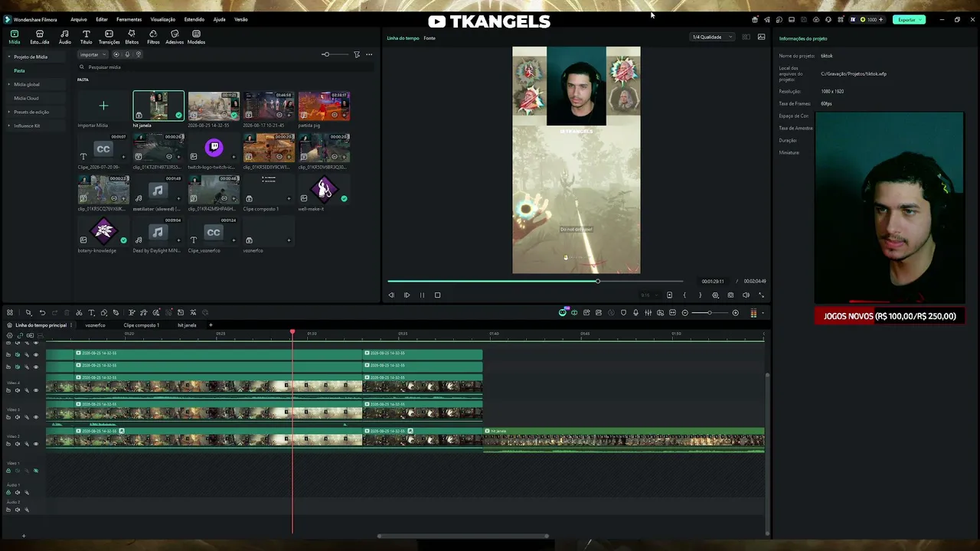The width and height of the screenshot is (980, 551).
Task: Click the filter icon in media panel
Action: (357, 54)
